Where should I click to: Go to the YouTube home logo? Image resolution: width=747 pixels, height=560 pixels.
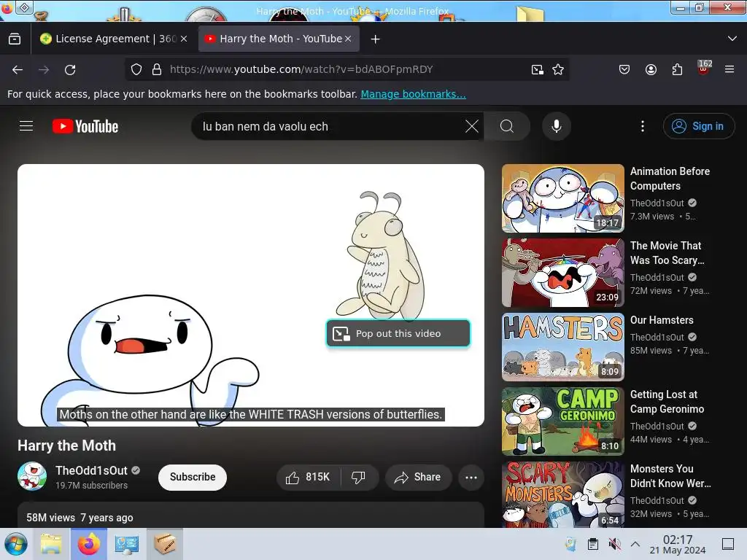(85, 126)
